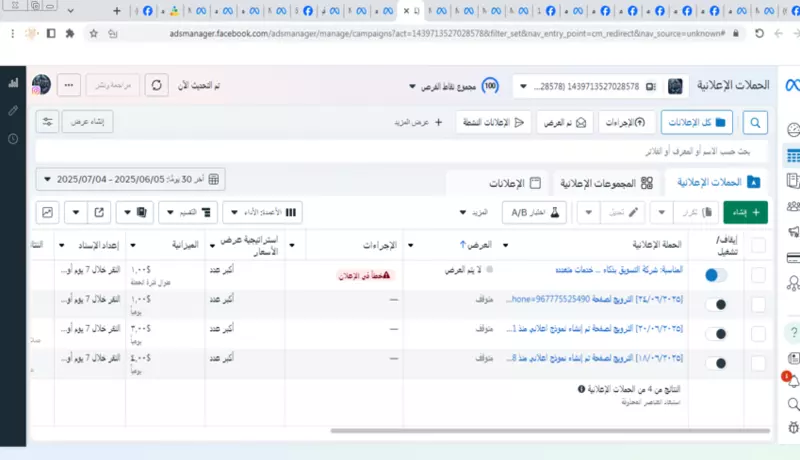Check the box for the 18/06/2025 campaign

(759, 364)
